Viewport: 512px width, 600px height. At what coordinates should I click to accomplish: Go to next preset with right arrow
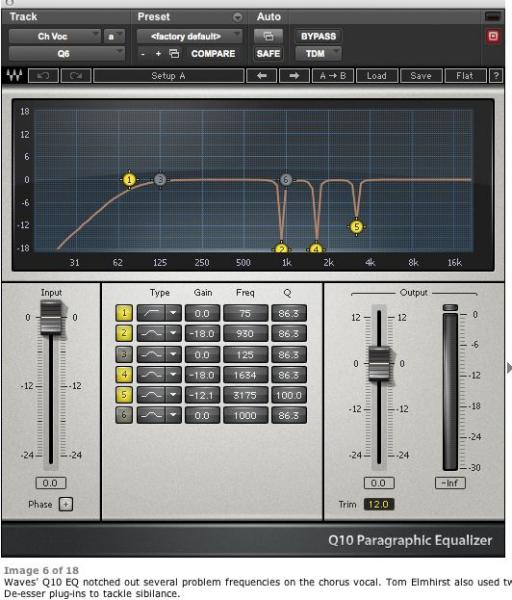point(294,76)
